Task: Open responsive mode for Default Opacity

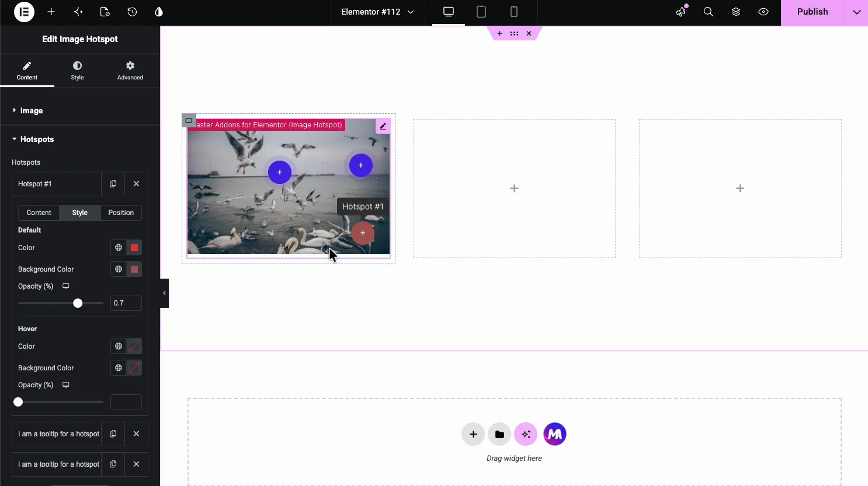Action: 66,286
